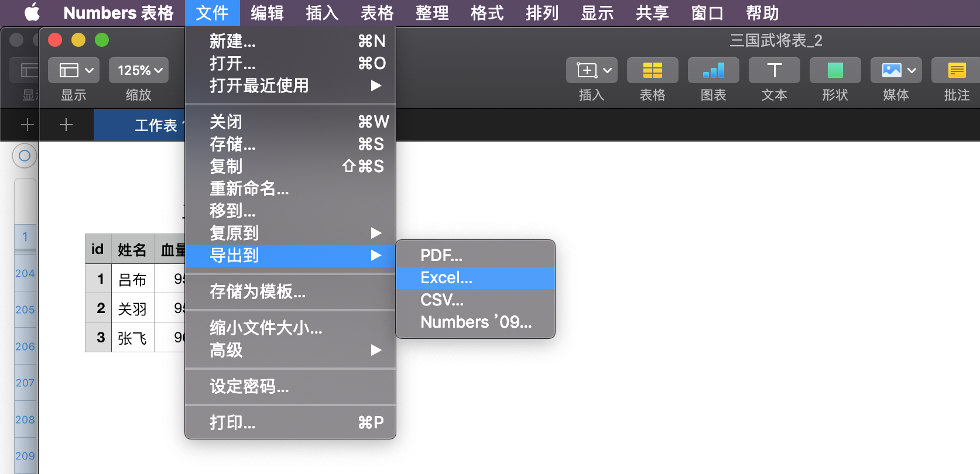The image size is (980, 474).
Task: Choose 打开… from the file menu
Action: 290,63
